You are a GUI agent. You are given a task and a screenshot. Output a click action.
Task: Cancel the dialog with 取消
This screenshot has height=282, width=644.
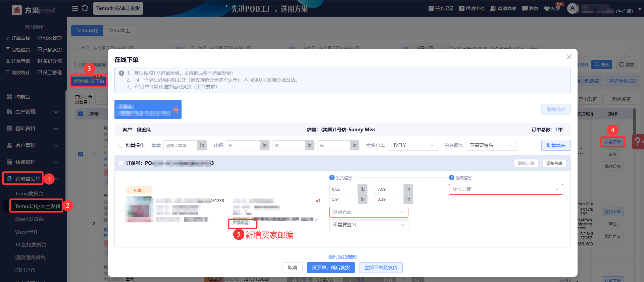pos(293,268)
